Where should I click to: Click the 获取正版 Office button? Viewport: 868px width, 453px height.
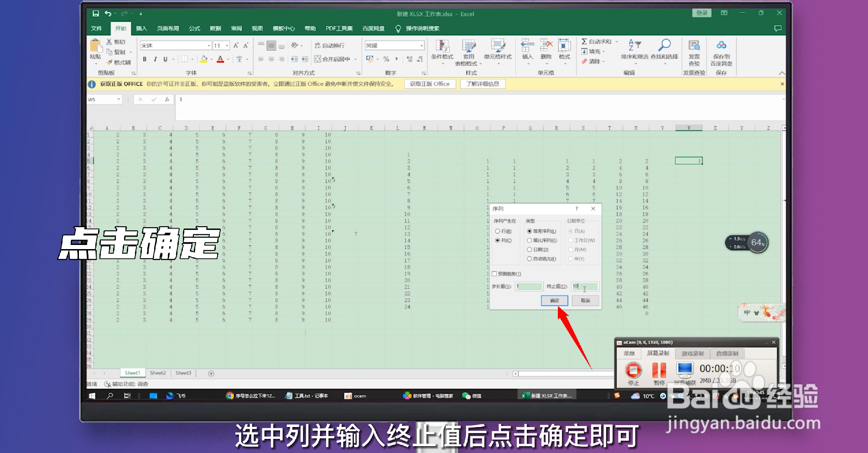click(429, 84)
